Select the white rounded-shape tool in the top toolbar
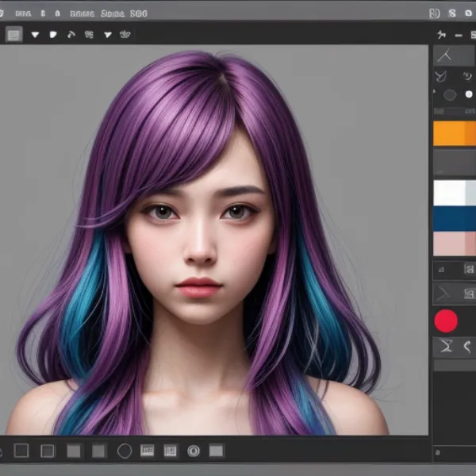 pos(53,35)
